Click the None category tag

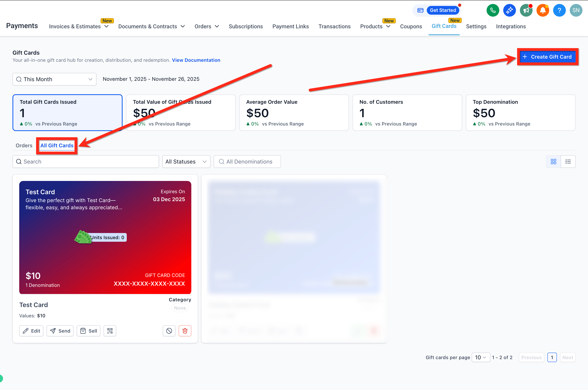(180, 308)
